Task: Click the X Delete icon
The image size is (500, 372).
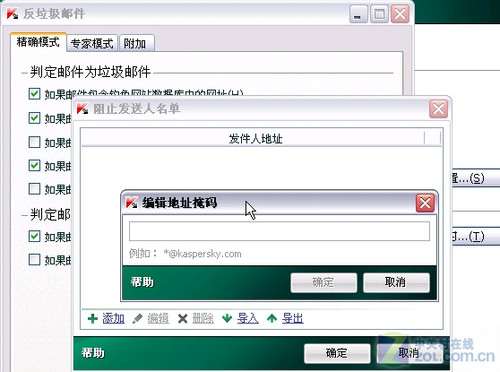Action: tap(182, 319)
